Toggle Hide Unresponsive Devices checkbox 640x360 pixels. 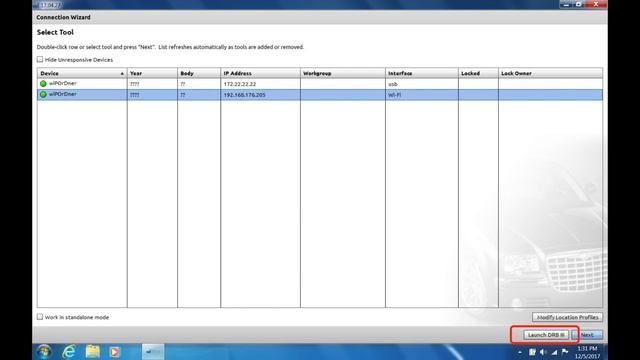40,60
